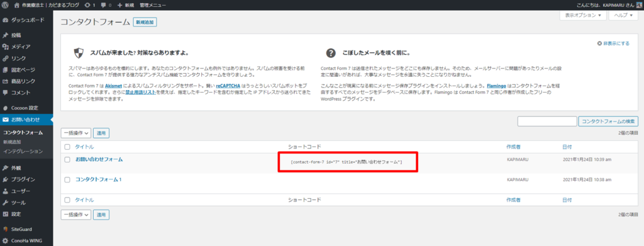
Task: Click date 2021年1月24日 10:39 am
Action: [x=587, y=159]
